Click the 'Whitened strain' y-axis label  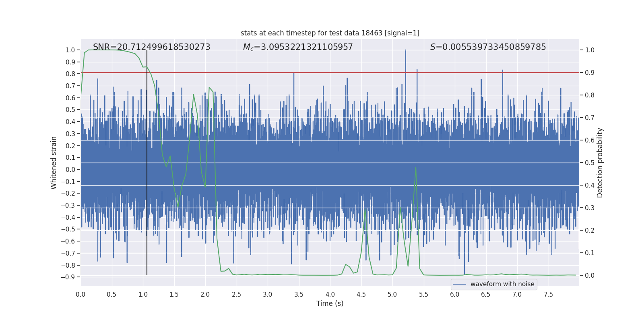pos(54,163)
